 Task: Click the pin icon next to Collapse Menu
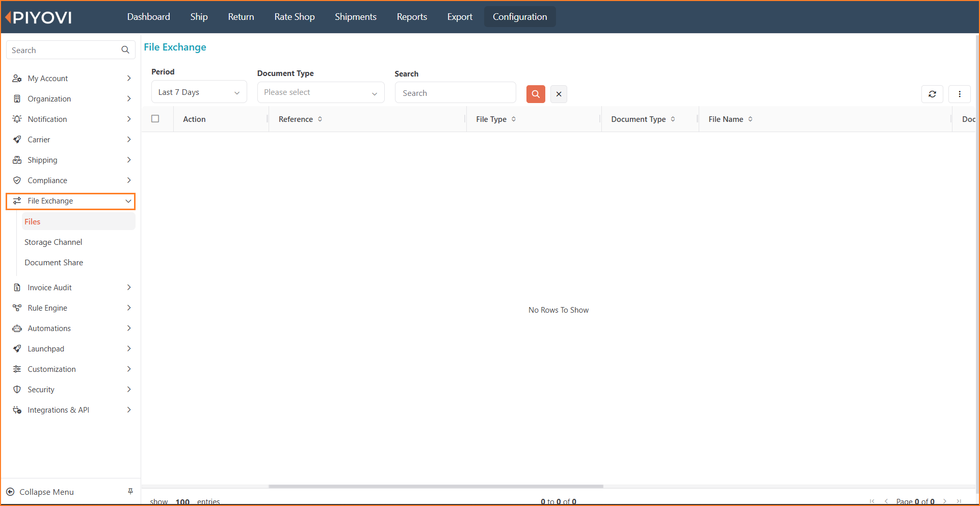(x=130, y=491)
